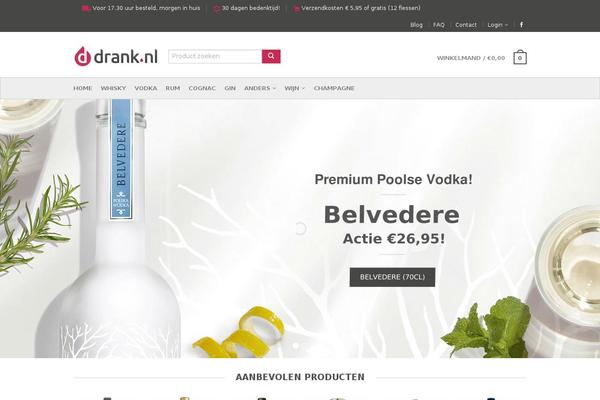Click the drank.nl logo
Image resolution: width=600 pixels, height=400 pixels.
[116, 56]
